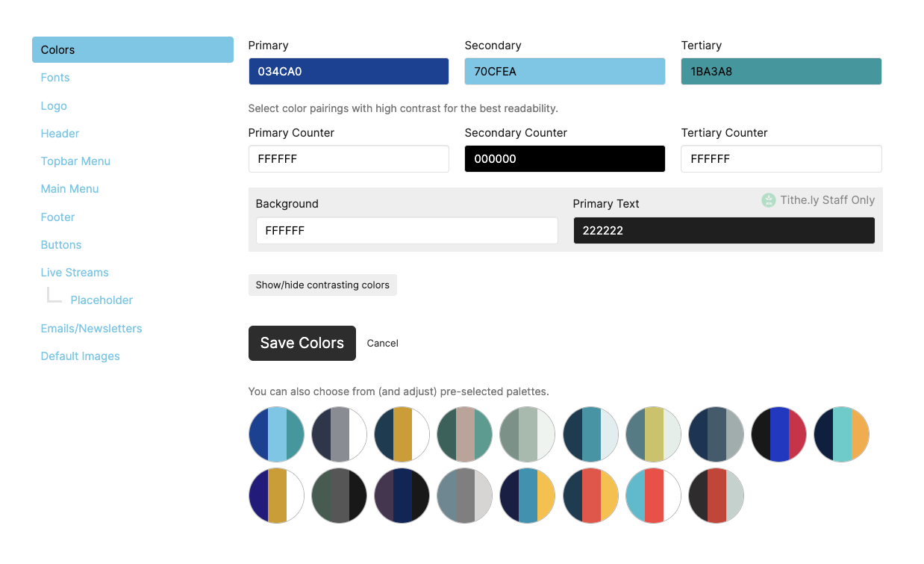Click the Cancel link
This screenshot has width=924, height=564.
pos(383,343)
